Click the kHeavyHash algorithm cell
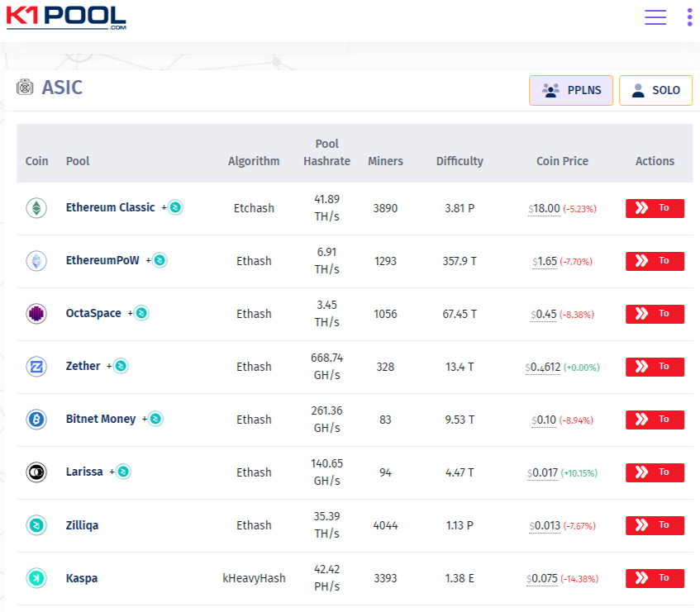Viewport: 700px width, 612px height. pos(254,578)
